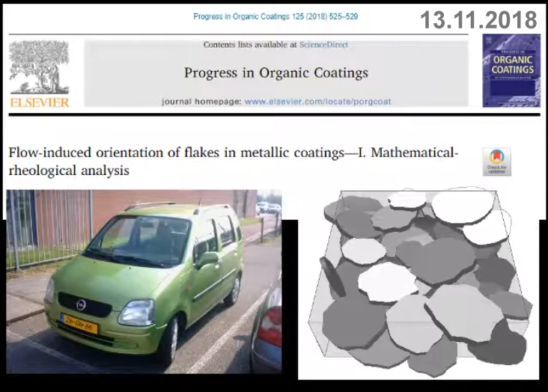Click the 'Contents lists available at' text
Screen dimensions: 548x392
pyautogui.click(x=250, y=45)
